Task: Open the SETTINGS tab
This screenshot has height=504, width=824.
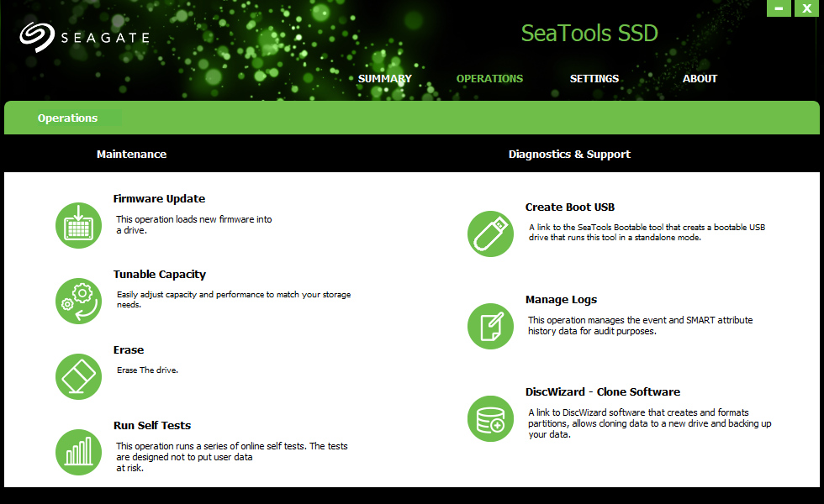Action: click(594, 79)
